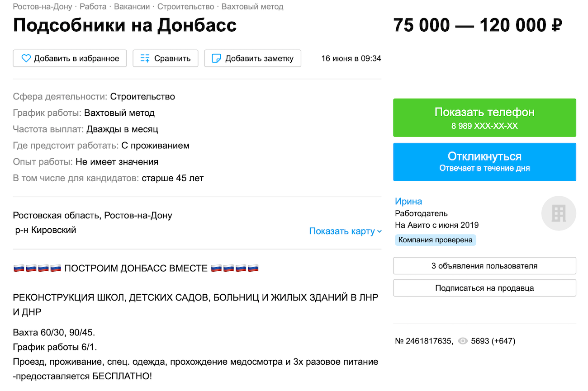Expand the map with the chevron arrow
Viewport: 588px width, 391px height.
(x=379, y=231)
